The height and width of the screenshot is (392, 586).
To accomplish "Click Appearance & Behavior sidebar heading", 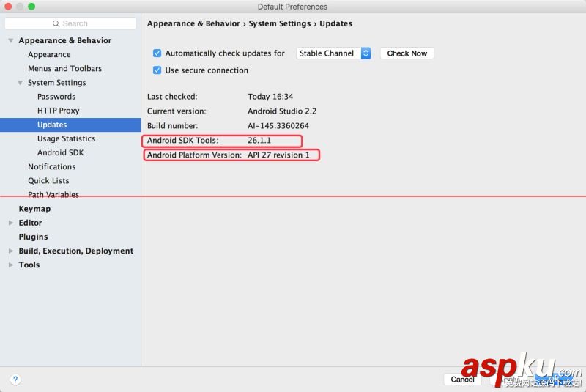I will (65, 41).
